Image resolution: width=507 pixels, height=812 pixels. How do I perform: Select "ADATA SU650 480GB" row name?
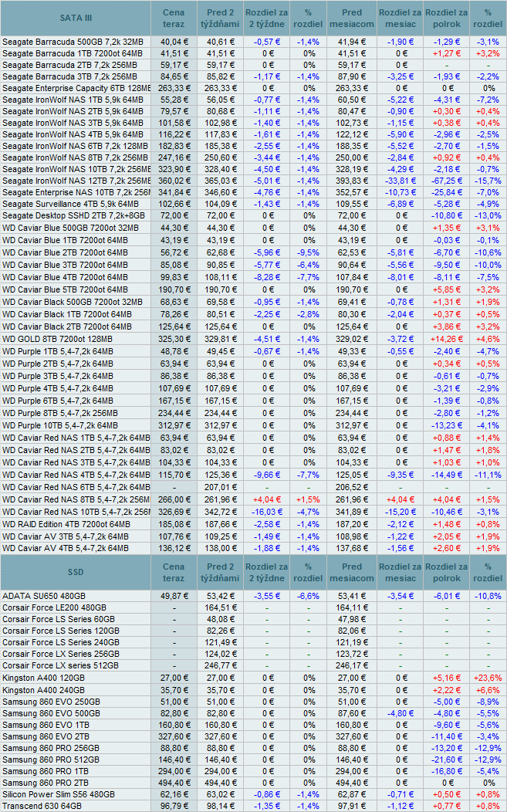[44, 597]
